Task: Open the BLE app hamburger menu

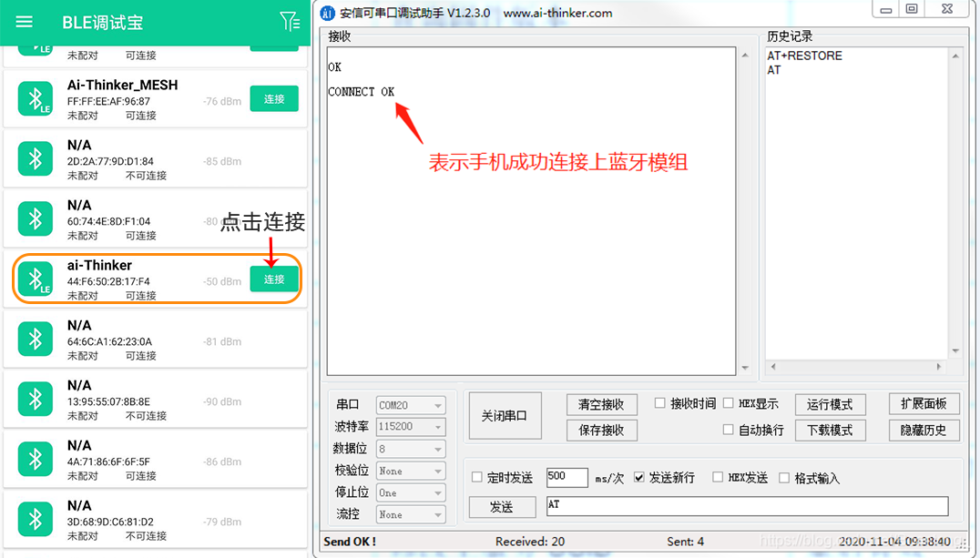Action: pos(24,22)
